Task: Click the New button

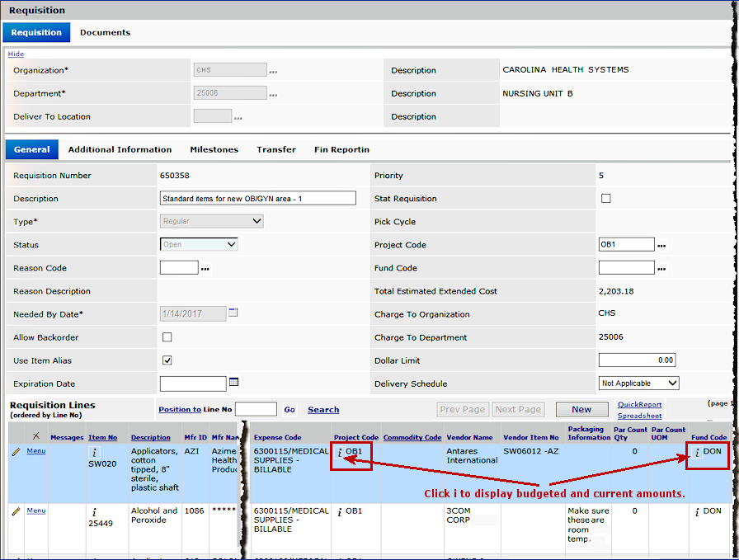Action: tap(581, 410)
